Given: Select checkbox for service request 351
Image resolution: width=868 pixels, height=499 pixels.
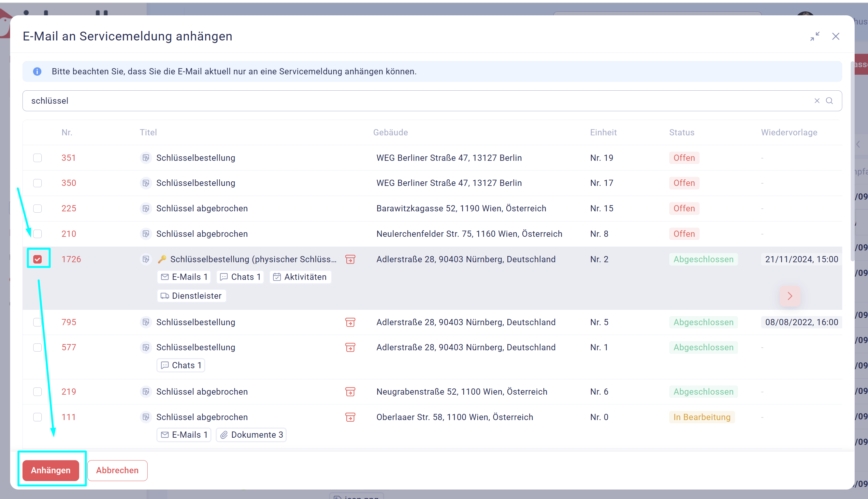Looking at the screenshot, I should coord(37,158).
